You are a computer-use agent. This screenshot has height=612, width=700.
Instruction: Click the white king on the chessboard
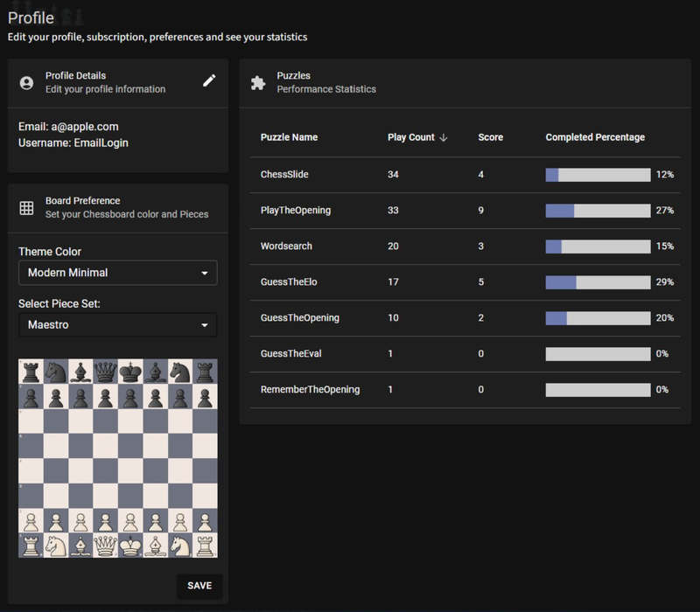pyautogui.click(x=130, y=546)
